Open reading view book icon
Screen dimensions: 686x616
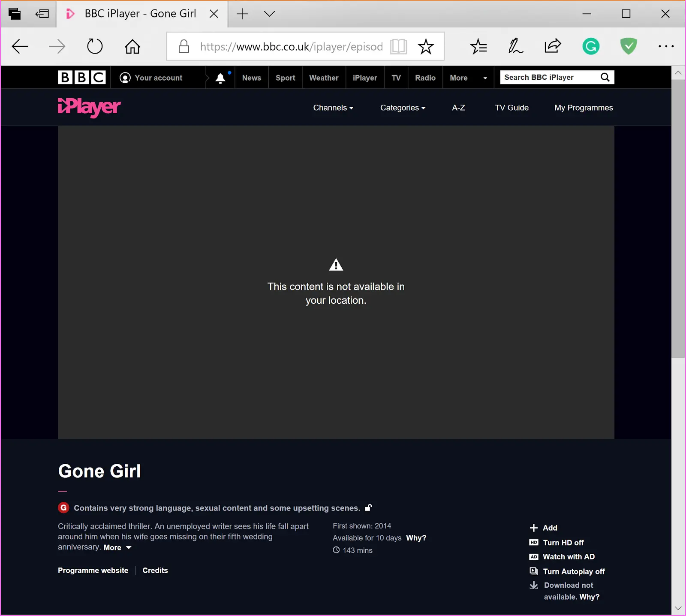(x=398, y=46)
